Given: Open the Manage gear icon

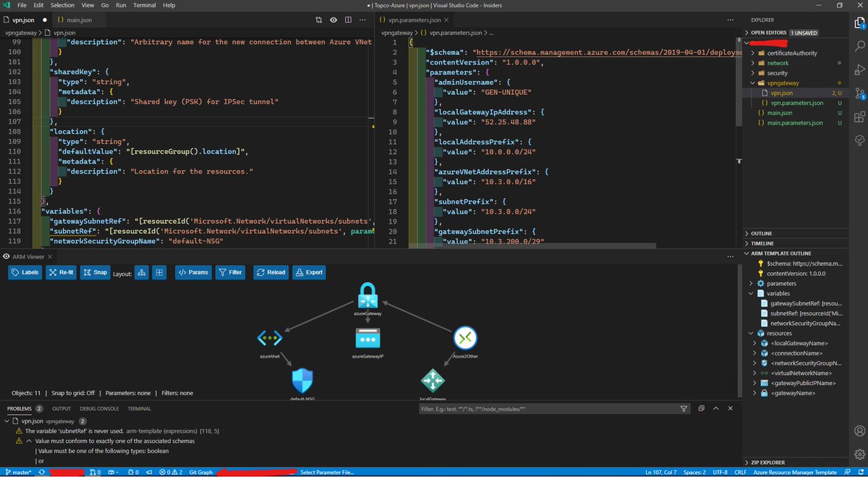Looking at the screenshot, I should click(859, 456).
